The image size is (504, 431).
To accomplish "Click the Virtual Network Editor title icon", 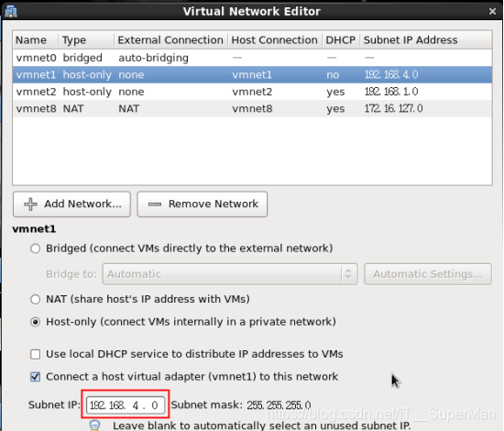I will point(11,11).
